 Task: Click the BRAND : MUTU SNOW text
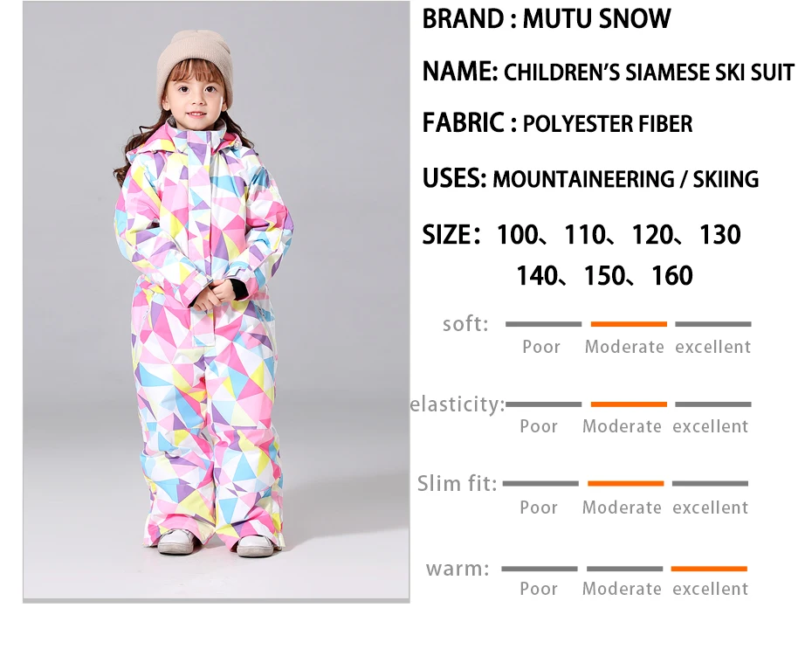point(547,19)
